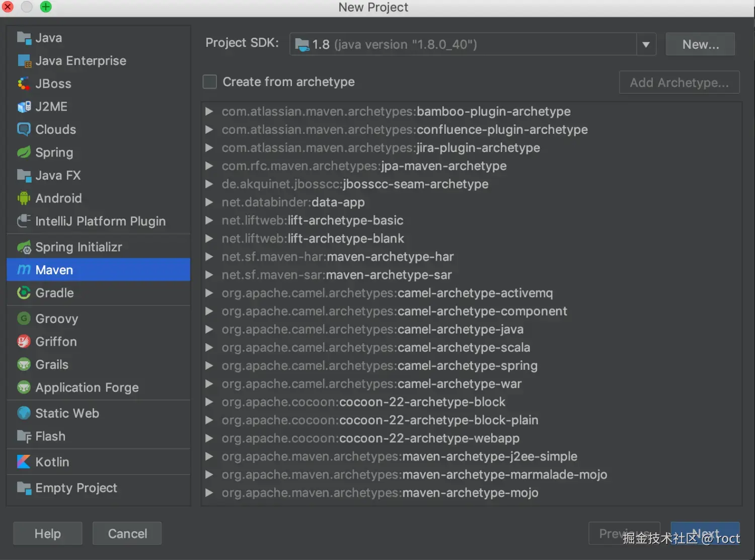The width and height of the screenshot is (755, 560).
Task: Pick the Java FX icon
Action: (24, 175)
